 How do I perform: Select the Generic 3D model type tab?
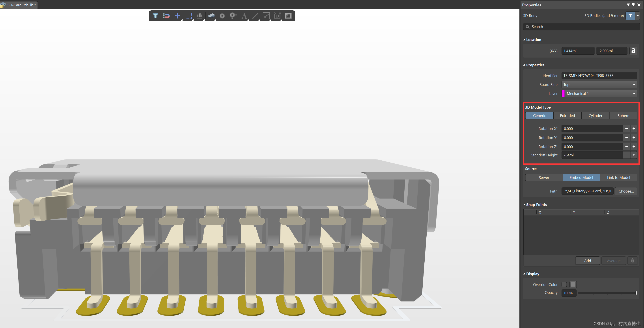[x=540, y=115]
